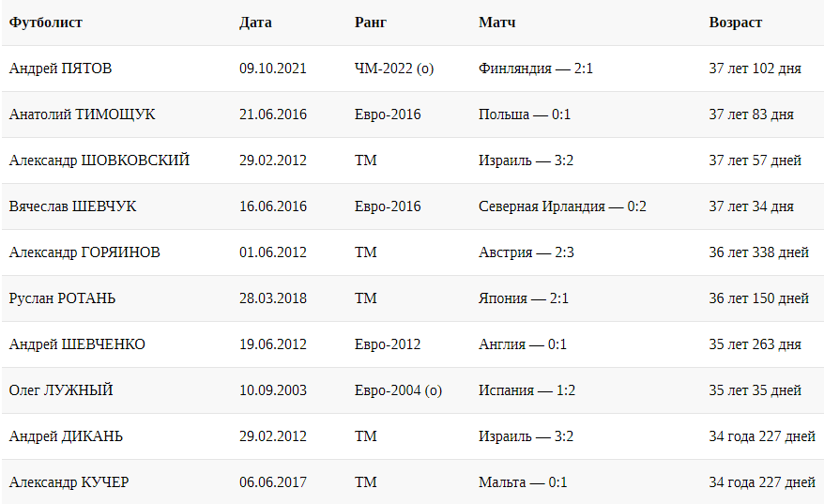824x504 pixels.
Task: Click on Руслан РОТАНЬ name
Action: point(63,298)
